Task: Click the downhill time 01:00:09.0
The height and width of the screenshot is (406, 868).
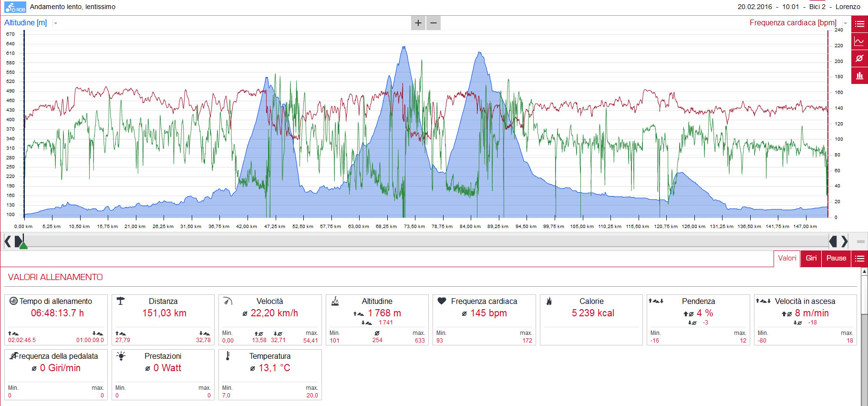Action: (90, 341)
